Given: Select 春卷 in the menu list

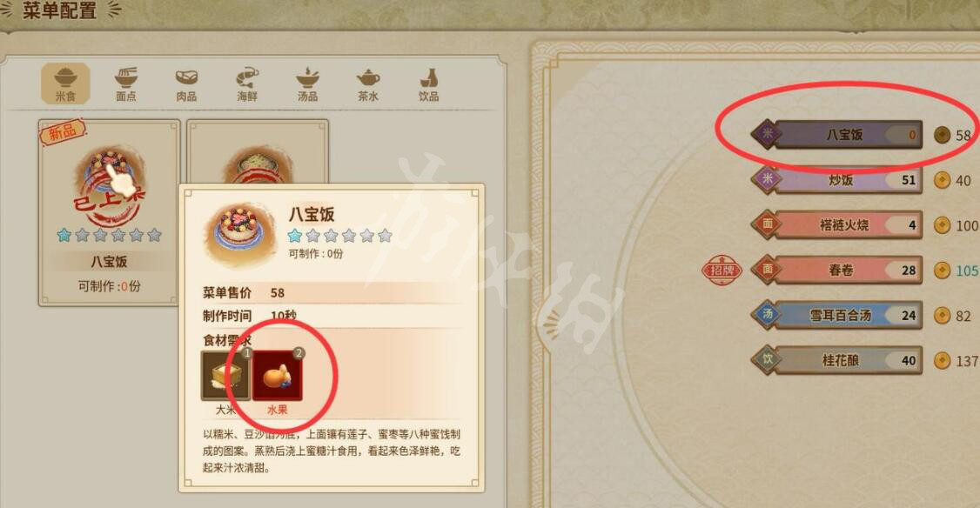Looking at the screenshot, I should 837,270.
